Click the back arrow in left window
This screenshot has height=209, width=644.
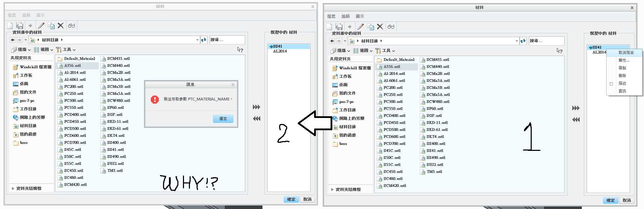[x=13, y=40]
